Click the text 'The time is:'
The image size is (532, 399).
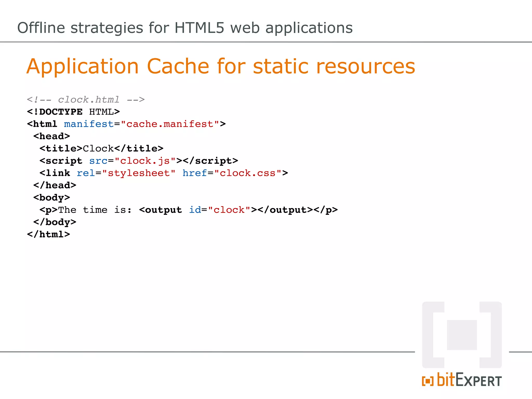(95, 210)
